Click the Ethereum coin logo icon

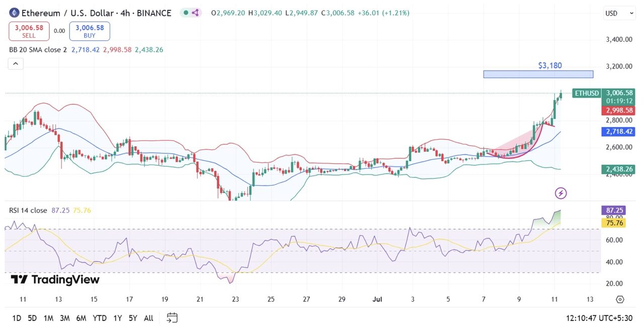click(x=15, y=13)
